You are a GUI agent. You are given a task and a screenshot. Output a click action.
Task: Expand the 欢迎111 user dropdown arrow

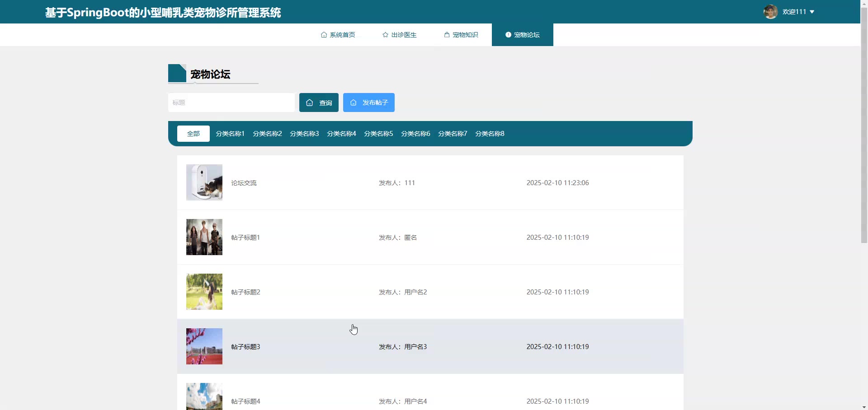pos(812,12)
